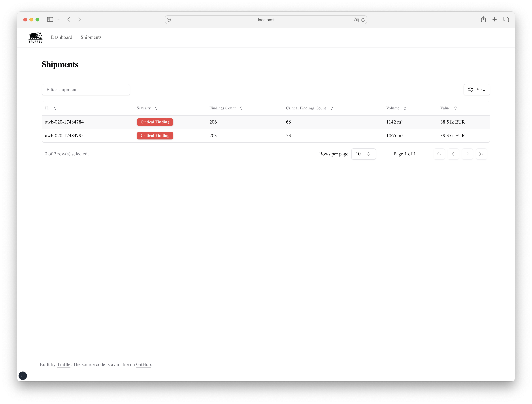The height and width of the screenshot is (404, 532).
Task: Show the tab overview icon
Action: [506, 19]
